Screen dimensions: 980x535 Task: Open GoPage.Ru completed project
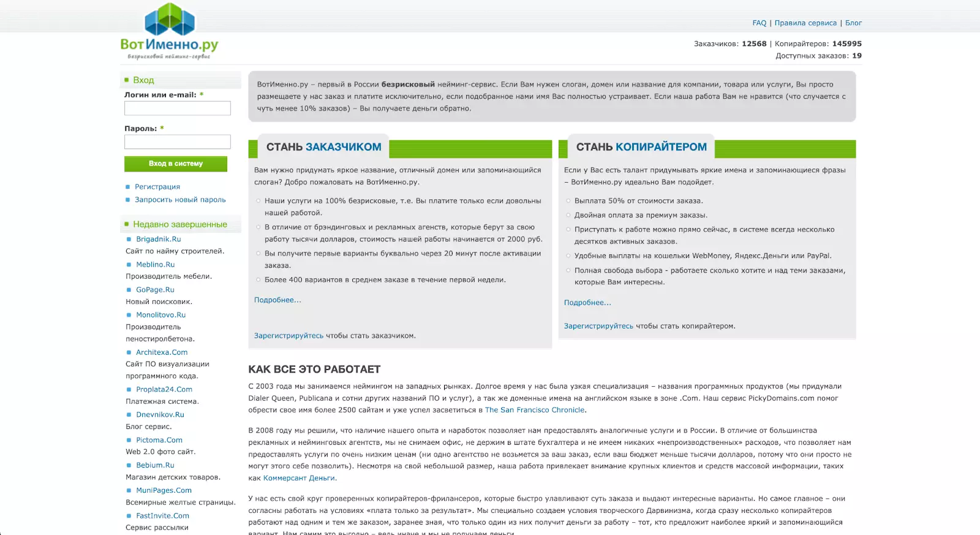click(155, 290)
